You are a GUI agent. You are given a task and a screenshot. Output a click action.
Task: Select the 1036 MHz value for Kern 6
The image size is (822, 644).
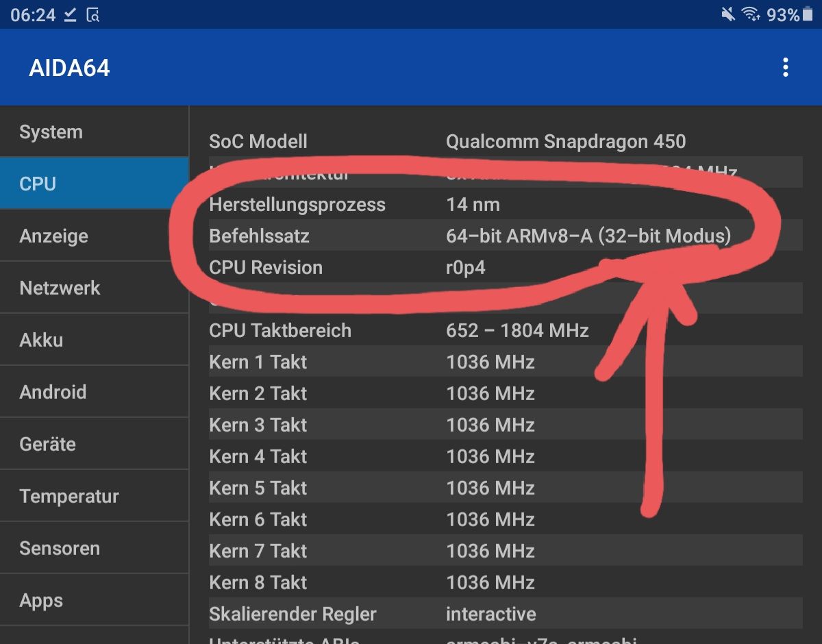point(490,520)
